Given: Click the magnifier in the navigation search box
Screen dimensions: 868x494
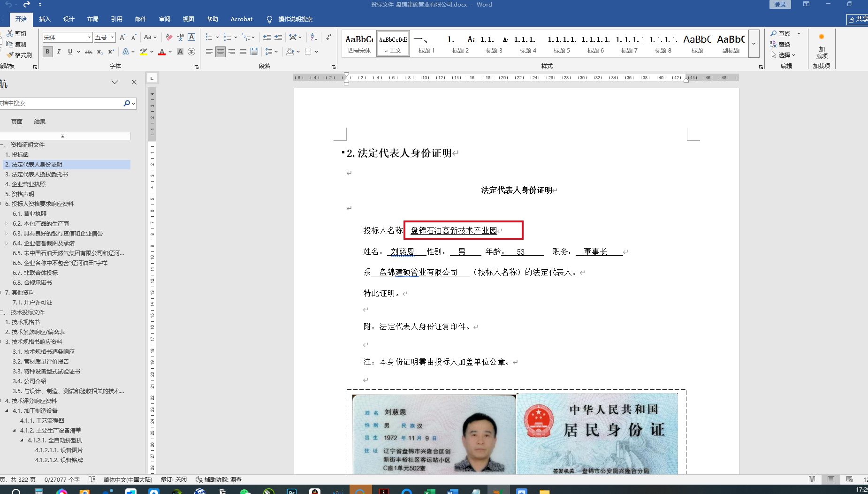Looking at the screenshot, I should tap(127, 103).
